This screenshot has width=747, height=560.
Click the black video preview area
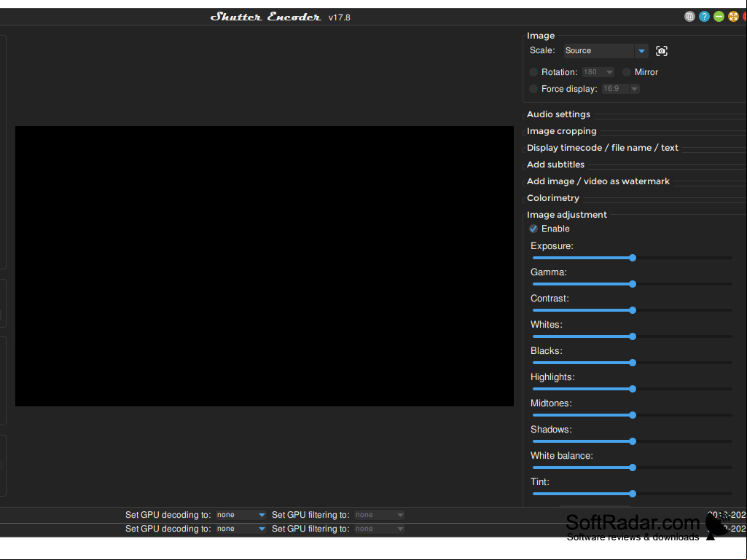click(265, 267)
